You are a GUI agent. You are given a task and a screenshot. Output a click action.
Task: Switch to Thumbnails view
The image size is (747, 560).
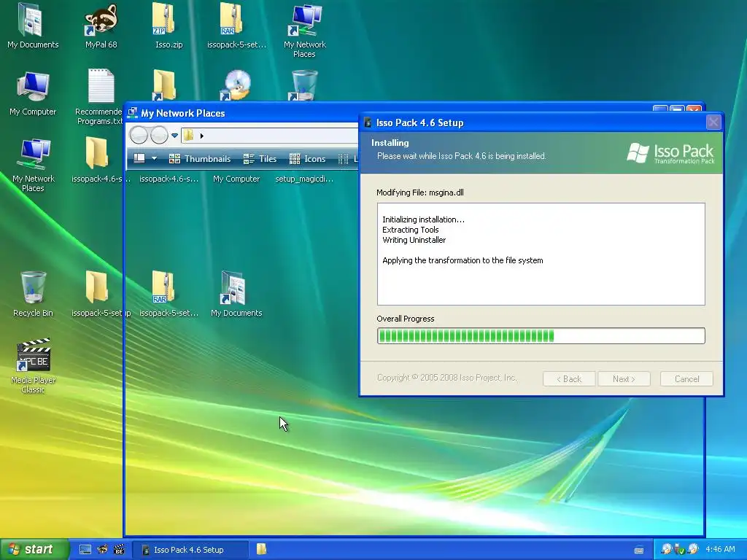pos(200,158)
